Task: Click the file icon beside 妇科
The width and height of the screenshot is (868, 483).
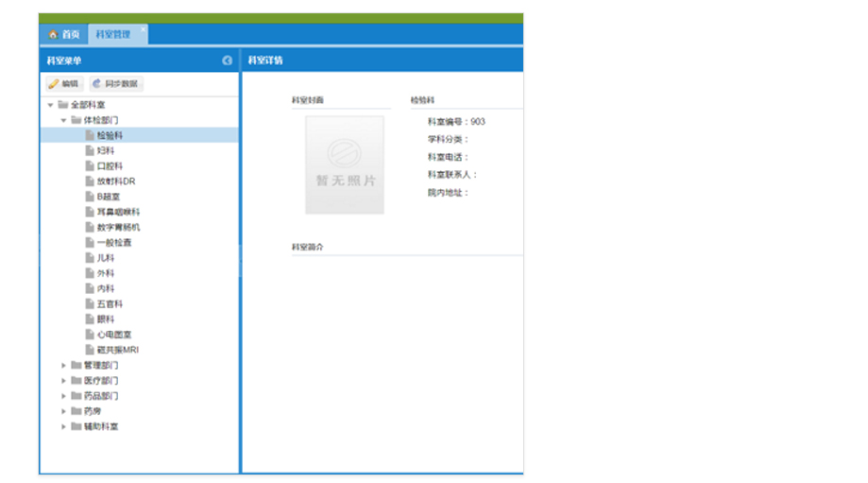Action: pos(90,150)
